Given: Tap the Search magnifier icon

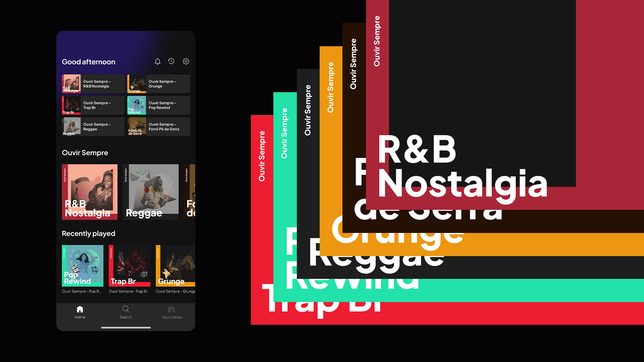Looking at the screenshot, I should [126, 309].
